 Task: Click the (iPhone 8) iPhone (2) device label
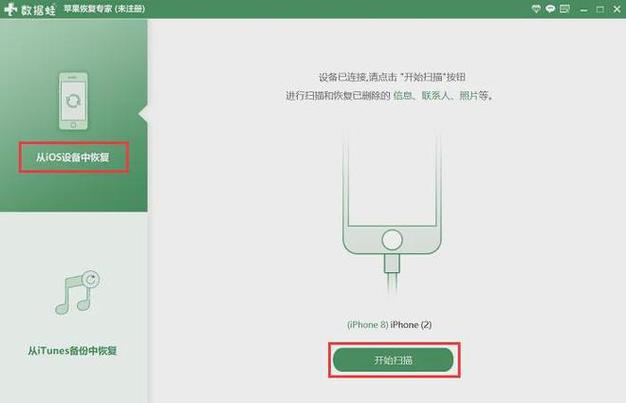pos(389,325)
